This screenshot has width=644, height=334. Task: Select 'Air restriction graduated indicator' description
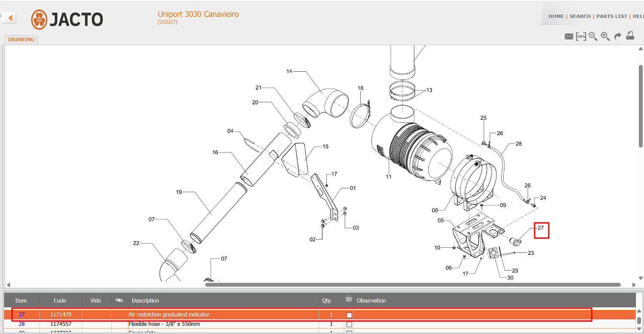click(169, 315)
